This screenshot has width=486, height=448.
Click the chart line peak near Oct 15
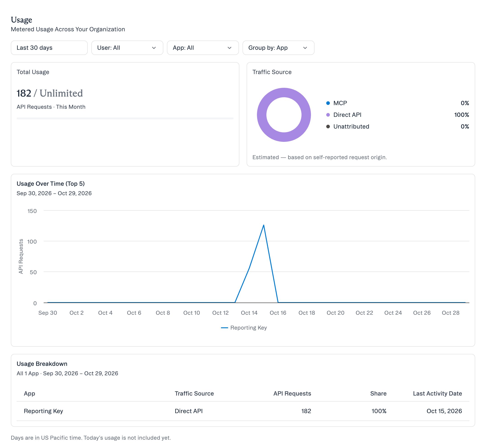264,225
